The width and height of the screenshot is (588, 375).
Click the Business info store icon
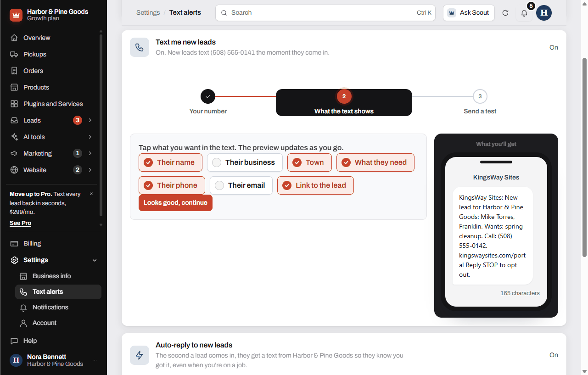[23, 276]
